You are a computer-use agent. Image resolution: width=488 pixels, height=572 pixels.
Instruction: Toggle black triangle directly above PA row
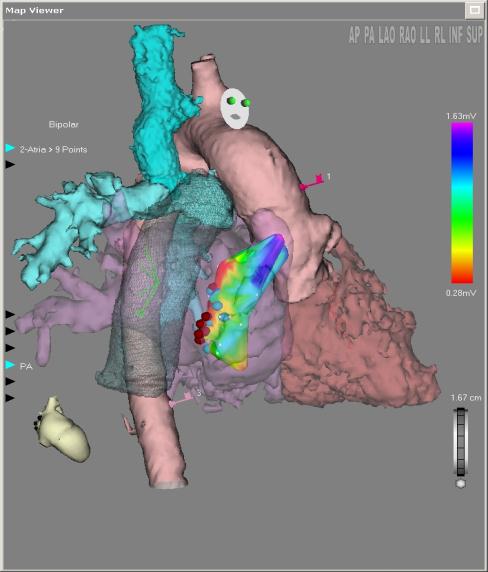10,348
